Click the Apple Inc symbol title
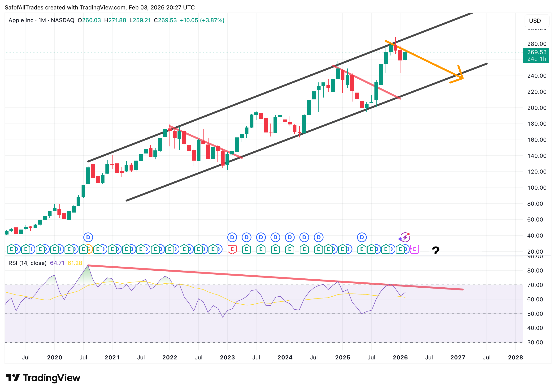Viewport: 556px width, 392px height. [x=21, y=20]
